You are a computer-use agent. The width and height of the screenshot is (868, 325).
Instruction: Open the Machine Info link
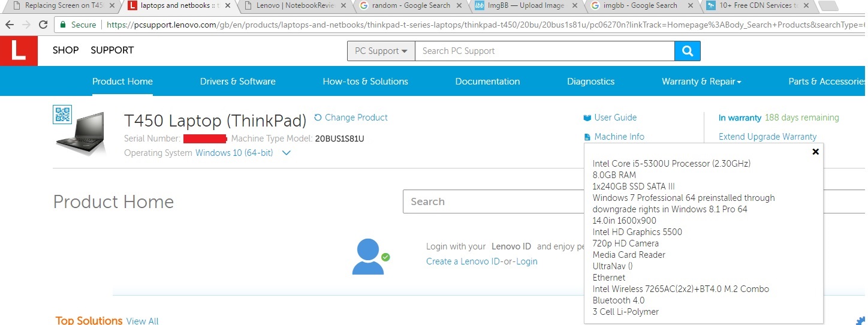pyautogui.click(x=619, y=137)
